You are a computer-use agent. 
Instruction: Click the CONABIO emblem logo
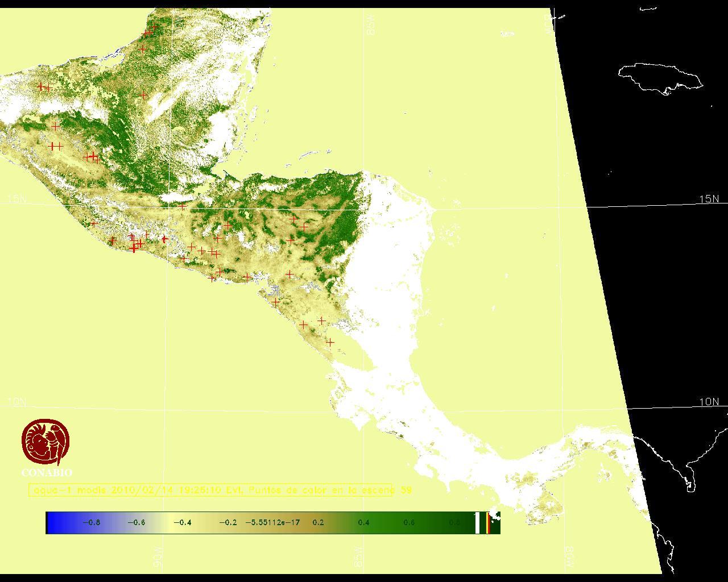coord(46,442)
